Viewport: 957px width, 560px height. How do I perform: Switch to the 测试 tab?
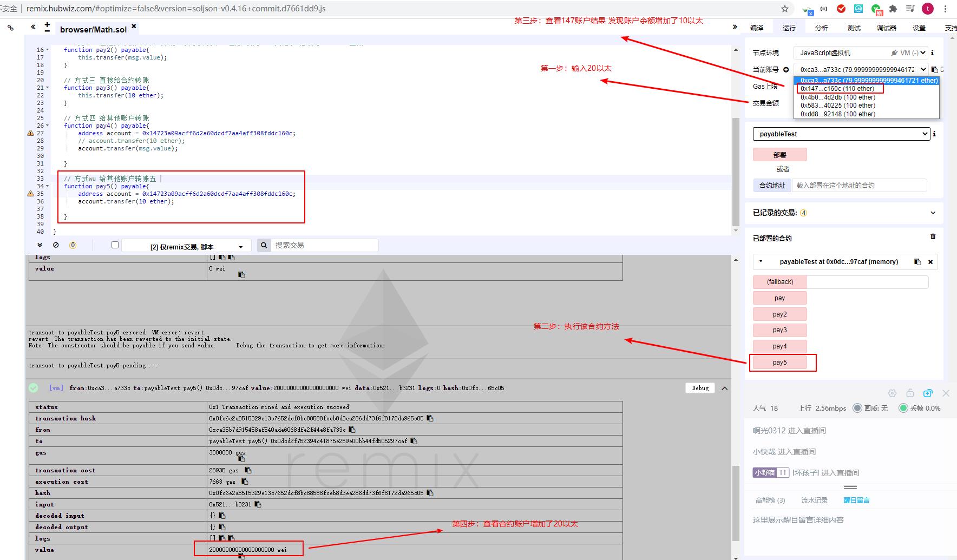854,28
